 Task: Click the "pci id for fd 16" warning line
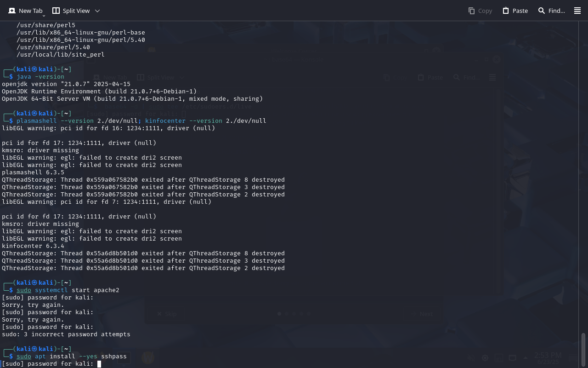[x=108, y=128]
